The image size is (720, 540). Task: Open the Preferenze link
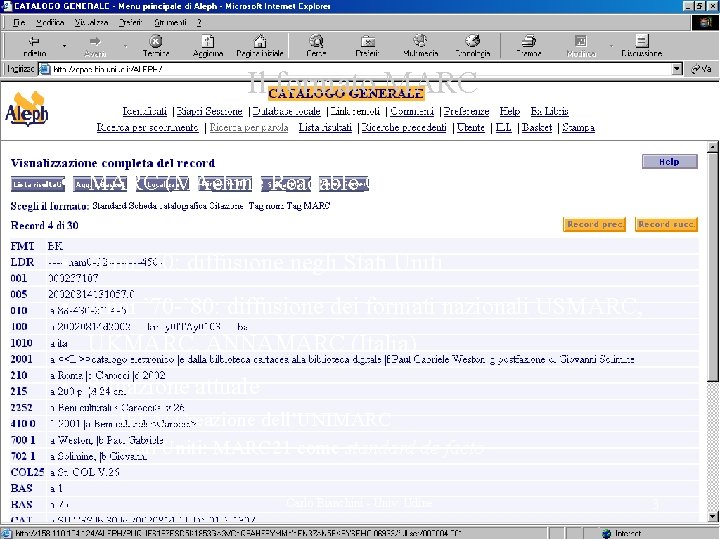point(467,111)
